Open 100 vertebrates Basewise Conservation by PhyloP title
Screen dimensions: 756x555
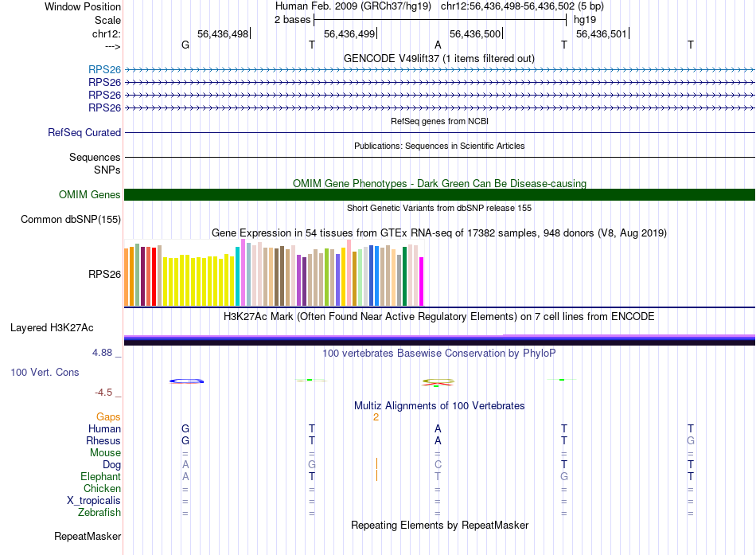[x=439, y=354]
